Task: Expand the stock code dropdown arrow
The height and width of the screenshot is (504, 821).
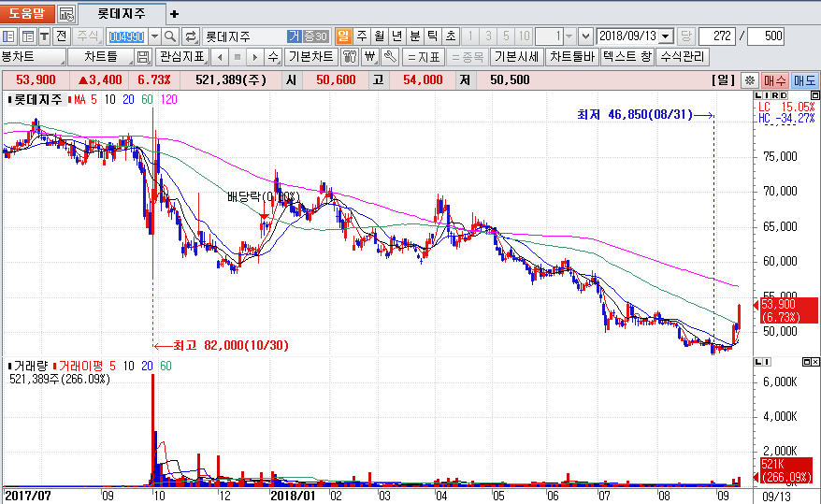Action: pos(154,36)
